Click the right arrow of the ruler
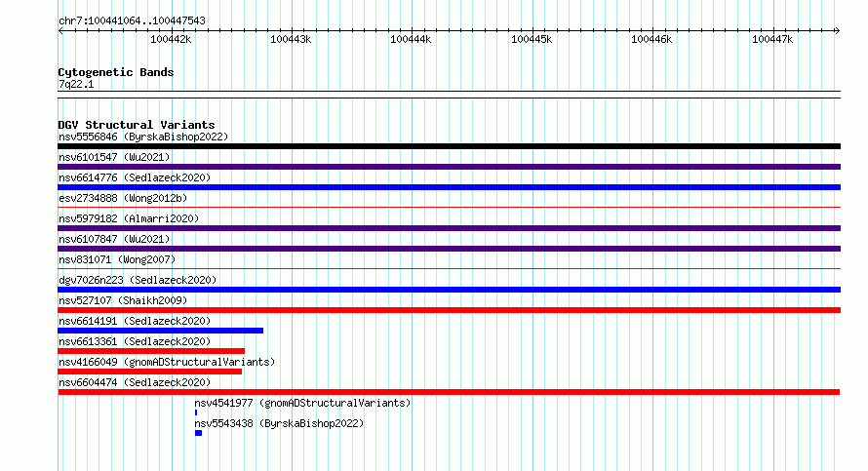The height and width of the screenshot is (471, 868). click(x=837, y=31)
